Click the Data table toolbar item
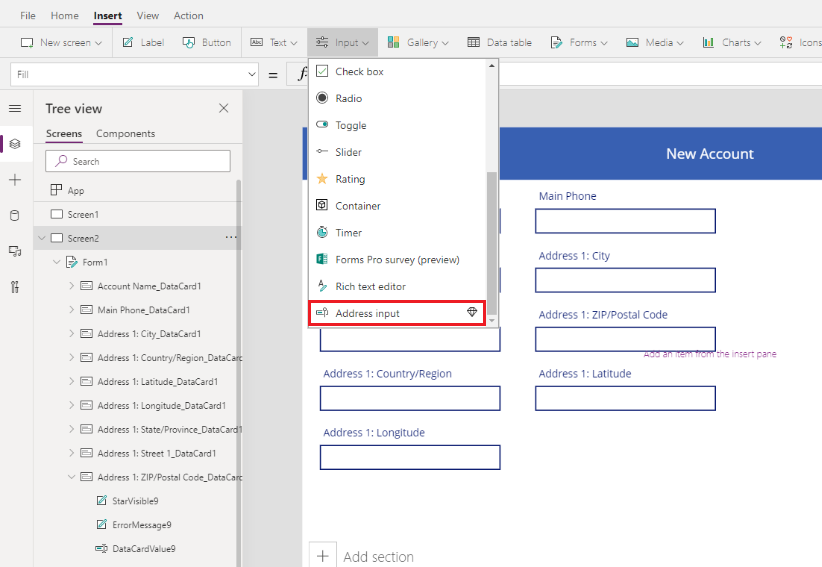Viewport: 822px width, 567px height. (500, 42)
